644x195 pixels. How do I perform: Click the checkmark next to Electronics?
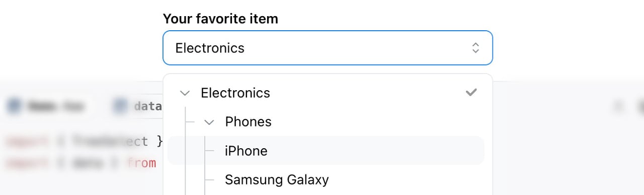(471, 93)
